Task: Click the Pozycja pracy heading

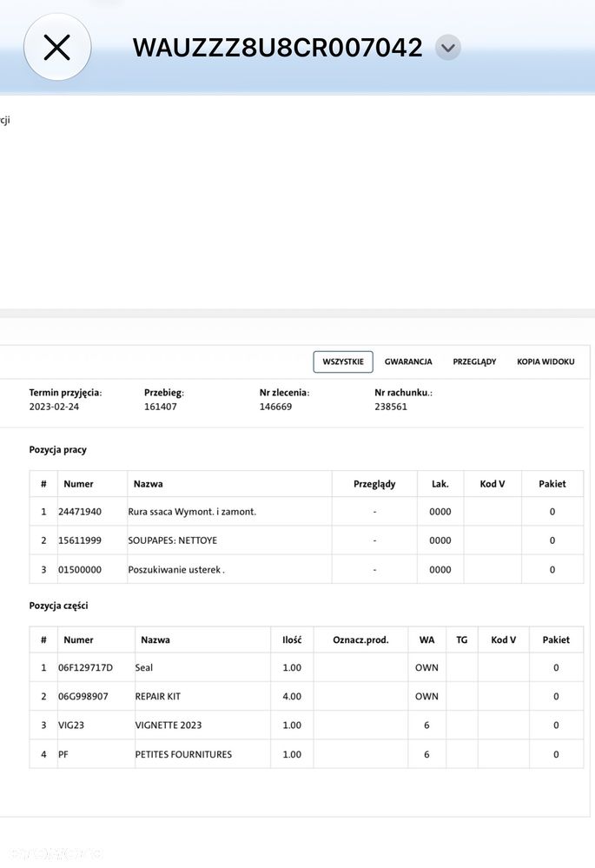Action: pos(58,449)
